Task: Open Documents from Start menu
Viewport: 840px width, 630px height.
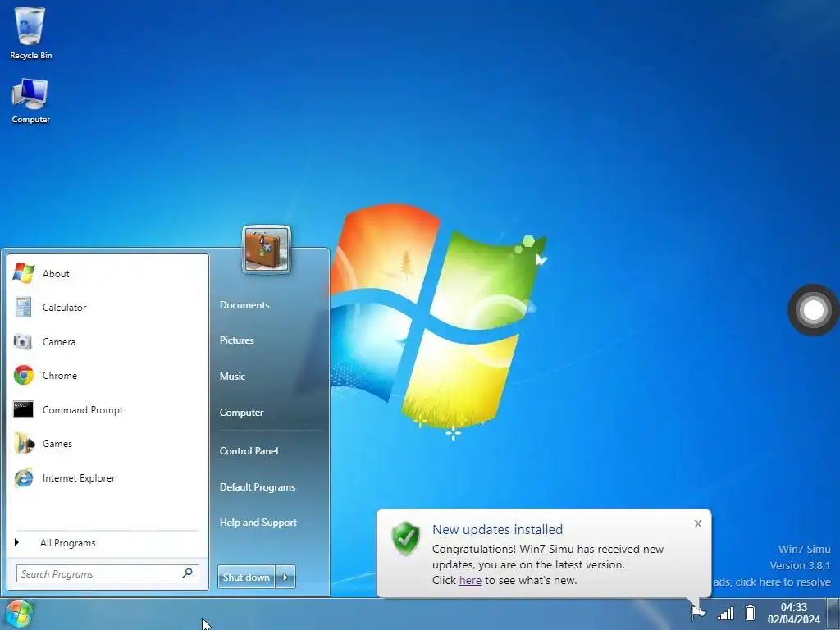Action: tap(244, 305)
